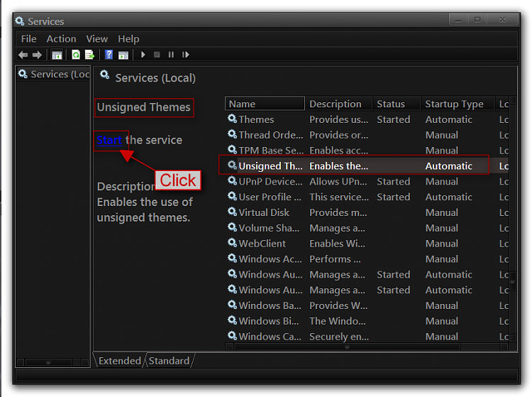Click gear icon beside UPnP Device... service

(232, 180)
